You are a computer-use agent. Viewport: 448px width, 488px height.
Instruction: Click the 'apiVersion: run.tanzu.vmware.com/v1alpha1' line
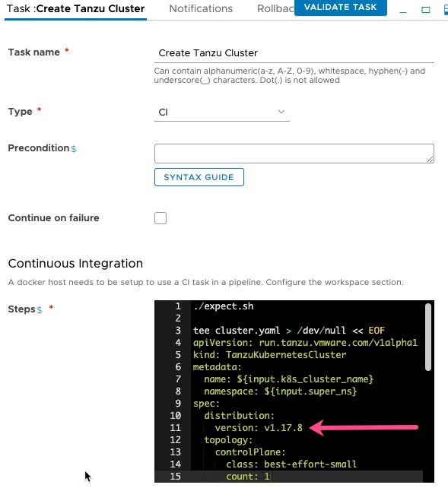coord(305,343)
